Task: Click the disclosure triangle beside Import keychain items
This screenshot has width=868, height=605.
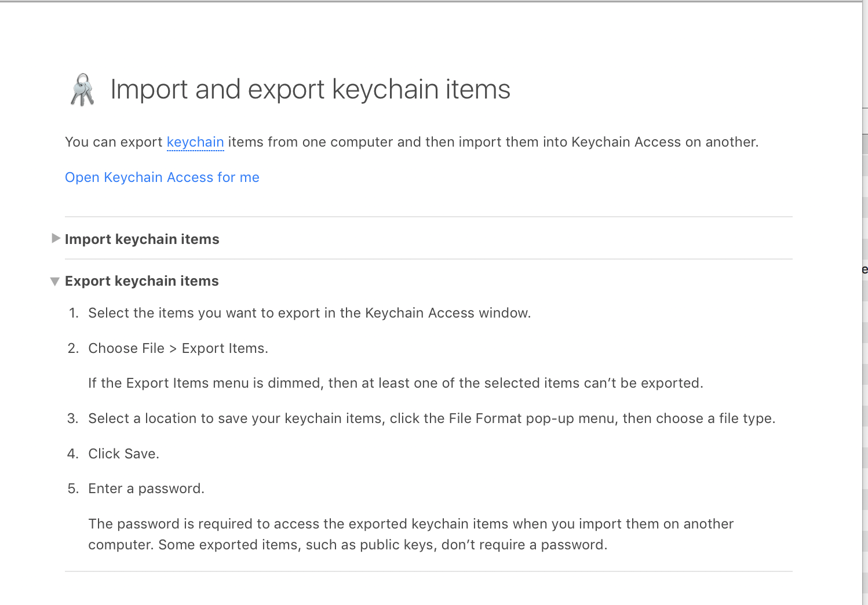Action: (x=56, y=238)
